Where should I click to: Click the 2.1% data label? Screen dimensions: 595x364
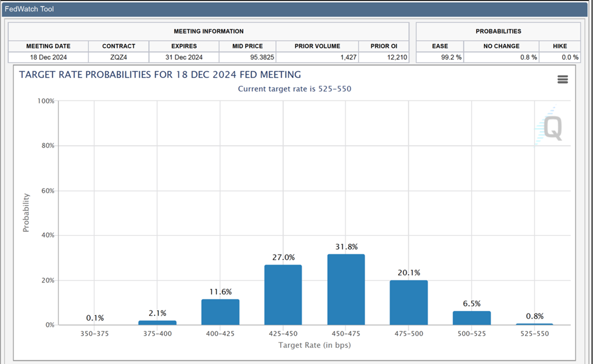pos(157,313)
